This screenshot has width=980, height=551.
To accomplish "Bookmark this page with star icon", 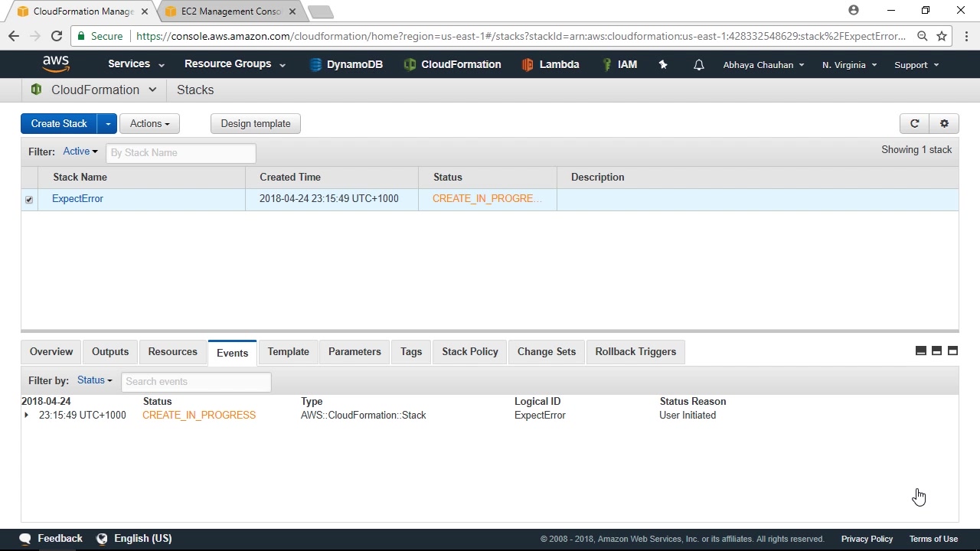I will tap(942, 36).
